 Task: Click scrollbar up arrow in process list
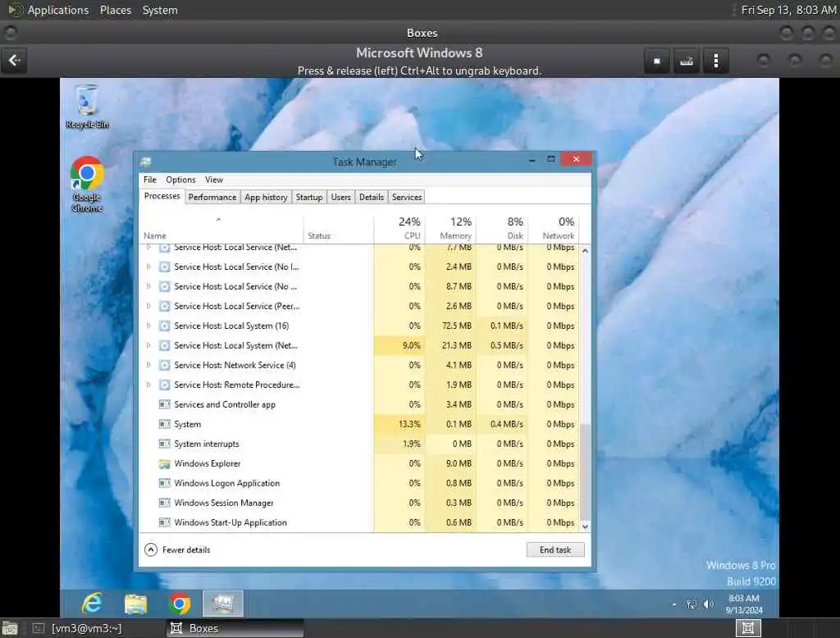(x=585, y=251)
